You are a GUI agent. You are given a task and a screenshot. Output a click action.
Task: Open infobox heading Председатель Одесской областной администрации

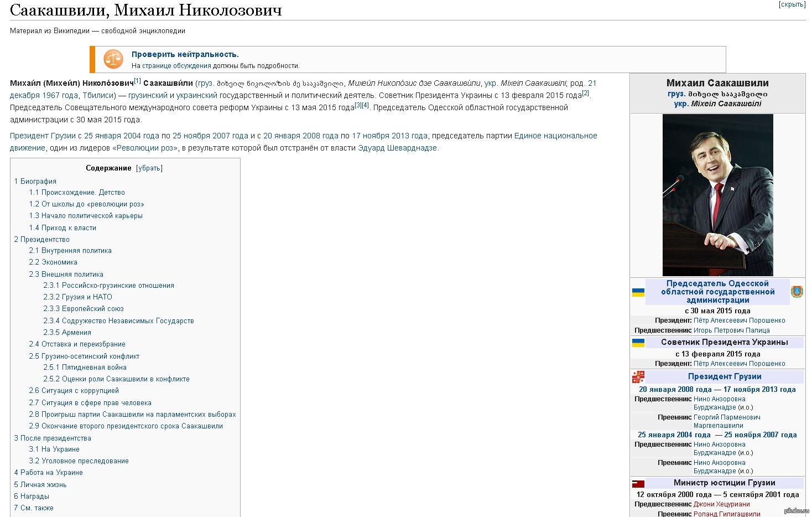point(717,292)
